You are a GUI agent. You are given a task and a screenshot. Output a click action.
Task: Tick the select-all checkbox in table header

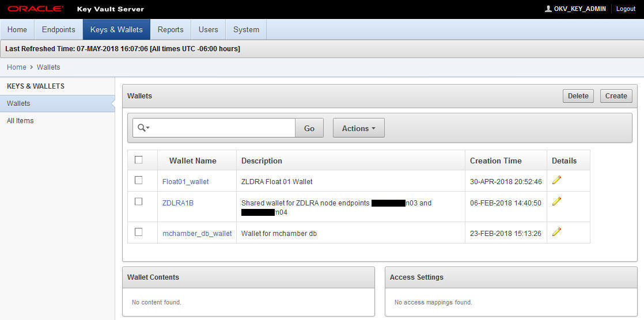pyautogui.click(x=139, y=160)
